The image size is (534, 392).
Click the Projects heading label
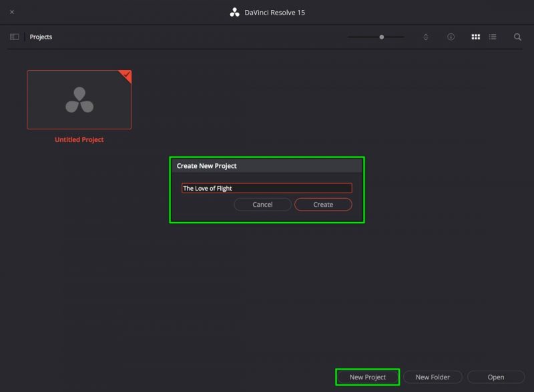tap(41, 37)
